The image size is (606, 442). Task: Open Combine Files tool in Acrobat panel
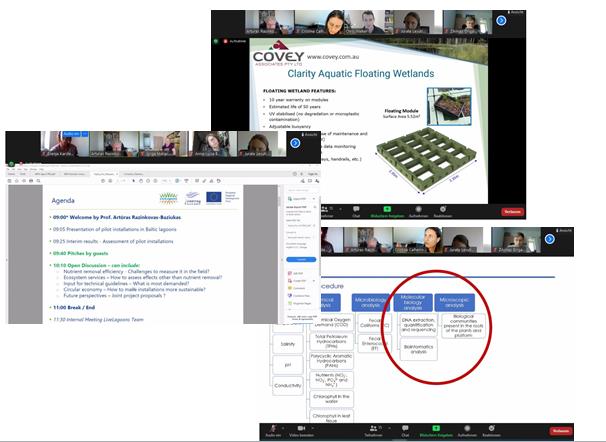point(298,296)
